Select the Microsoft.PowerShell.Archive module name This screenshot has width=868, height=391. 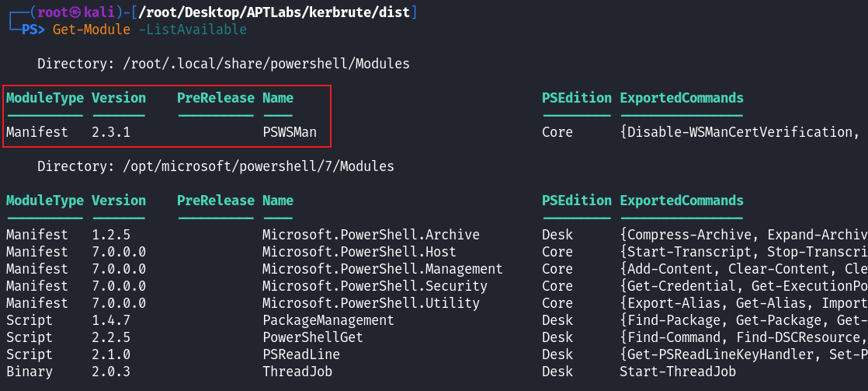370,235
